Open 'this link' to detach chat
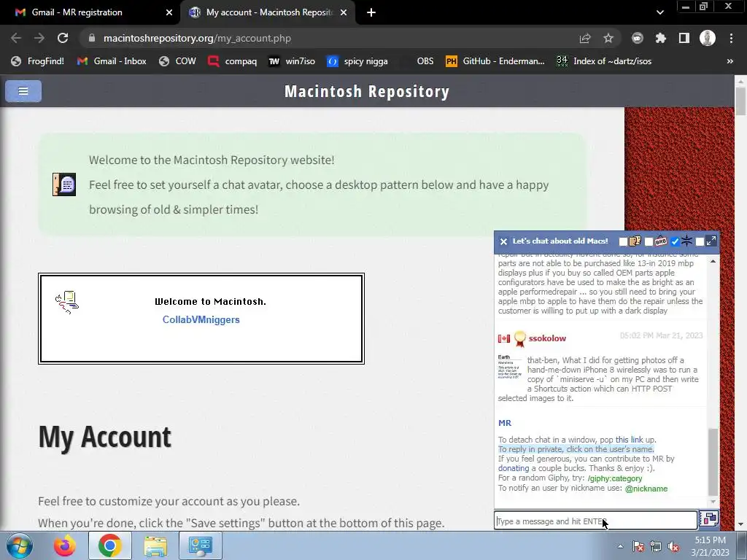 coord(630,440)
